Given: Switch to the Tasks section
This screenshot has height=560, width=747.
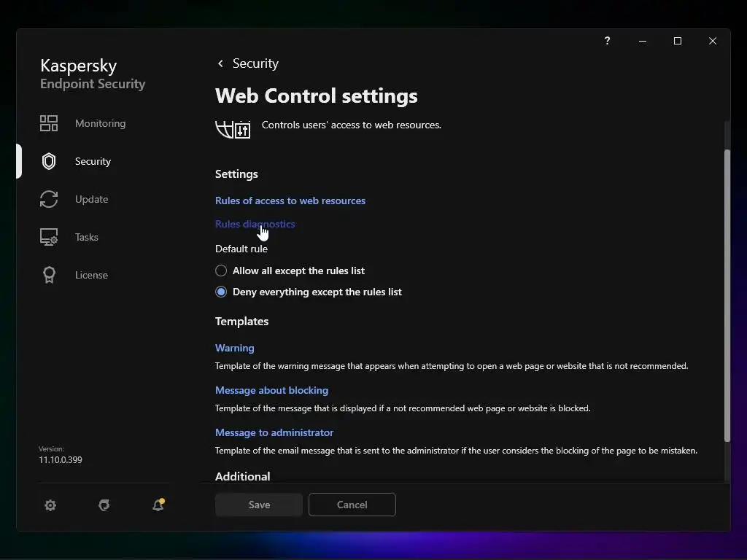Looking at the screenshot, I should 86,237.
